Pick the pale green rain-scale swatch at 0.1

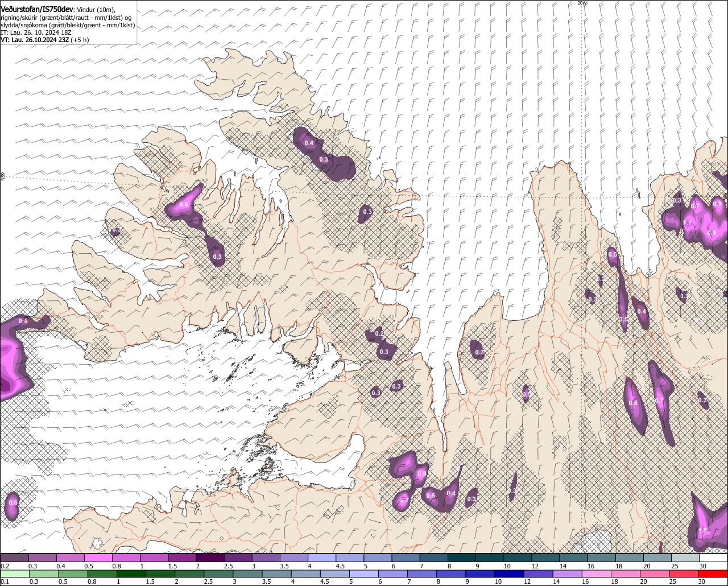[x=15, y=573]
